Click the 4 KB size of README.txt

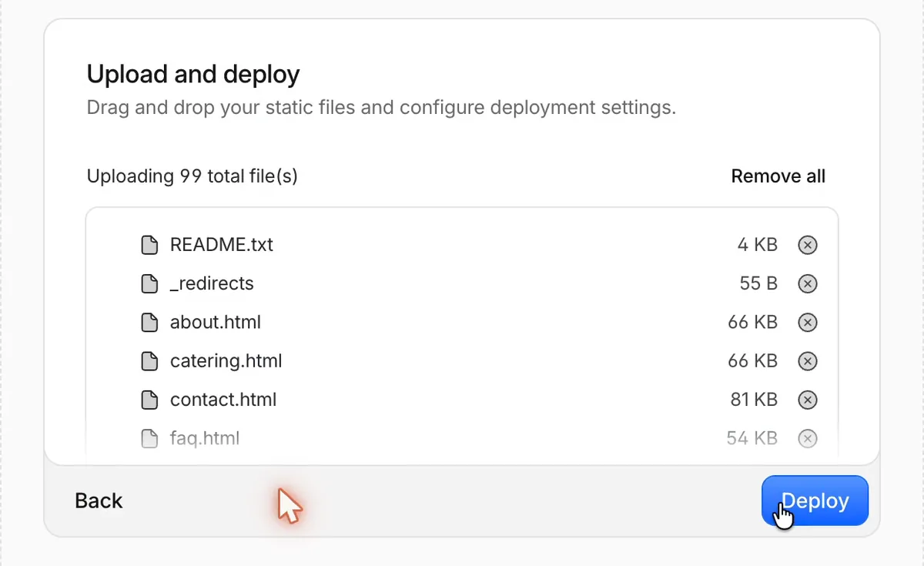pos(758,245)
